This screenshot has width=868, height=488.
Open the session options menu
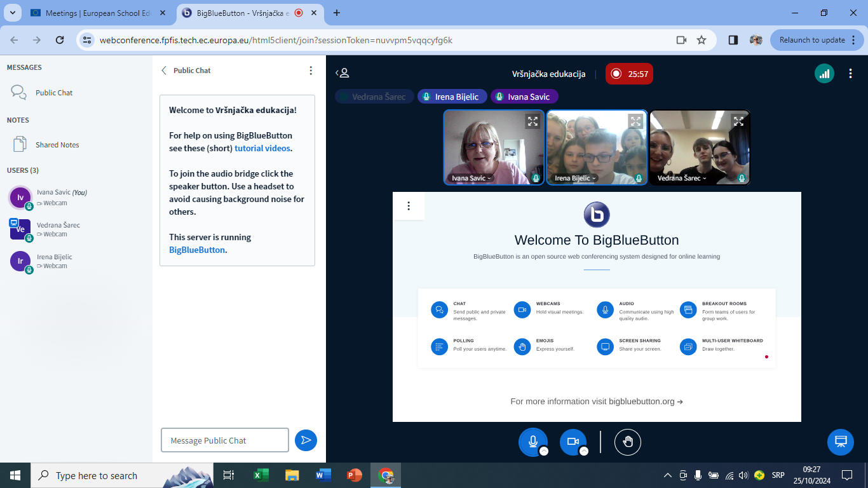(850, 74)
